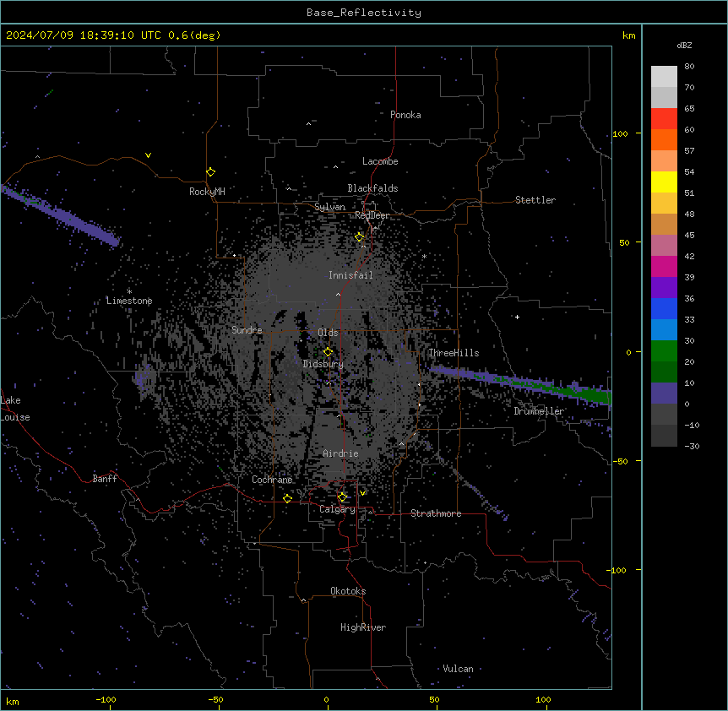This screenshot has height=711, width=728.
Task: Click the Sundre town label
Action: (247, 330)
